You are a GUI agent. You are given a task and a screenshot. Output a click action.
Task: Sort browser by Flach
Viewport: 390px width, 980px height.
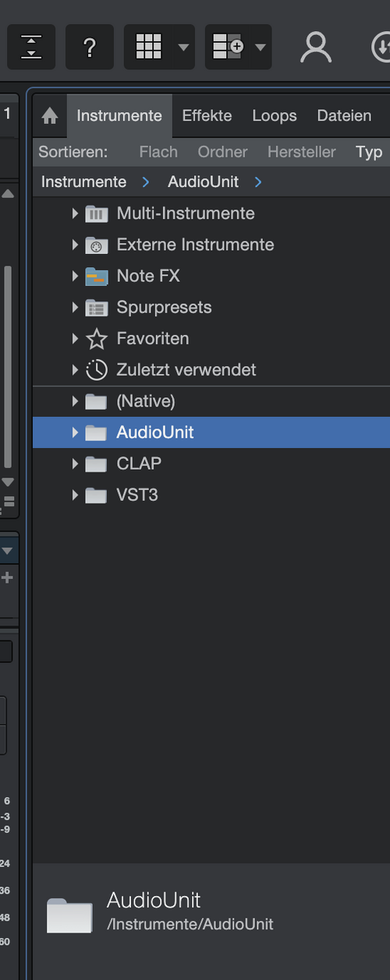[158, 152]
